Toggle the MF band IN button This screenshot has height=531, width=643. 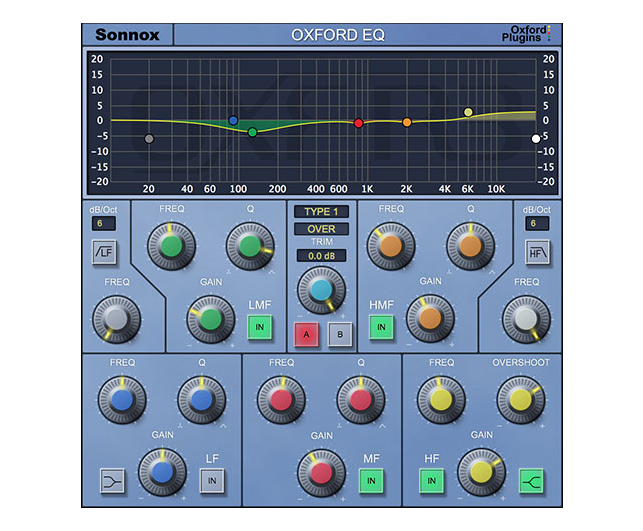pos(373,480)
